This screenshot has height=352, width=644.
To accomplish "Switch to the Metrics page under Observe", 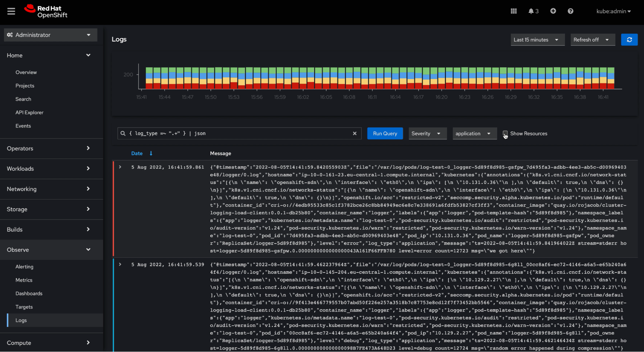I will 24,280.
